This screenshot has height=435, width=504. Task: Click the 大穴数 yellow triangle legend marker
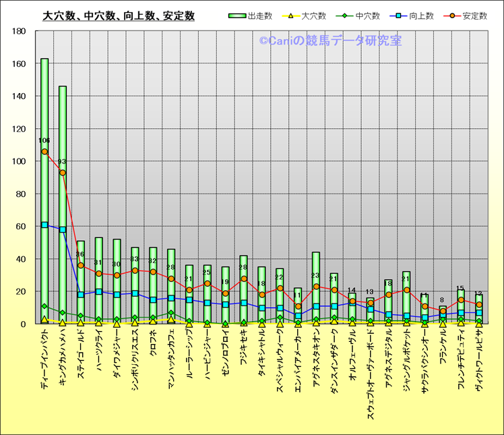pyautogui.click(x=290, y=16)
